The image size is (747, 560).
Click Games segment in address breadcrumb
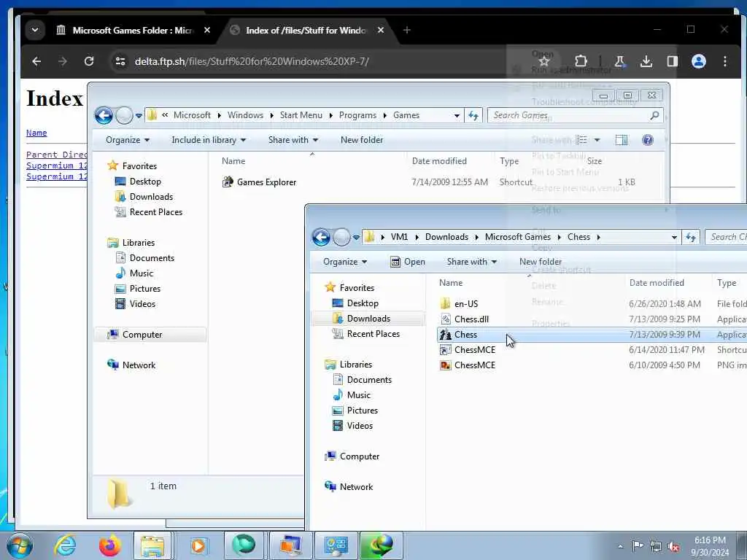pyautogui.click(x=406, y=115)
